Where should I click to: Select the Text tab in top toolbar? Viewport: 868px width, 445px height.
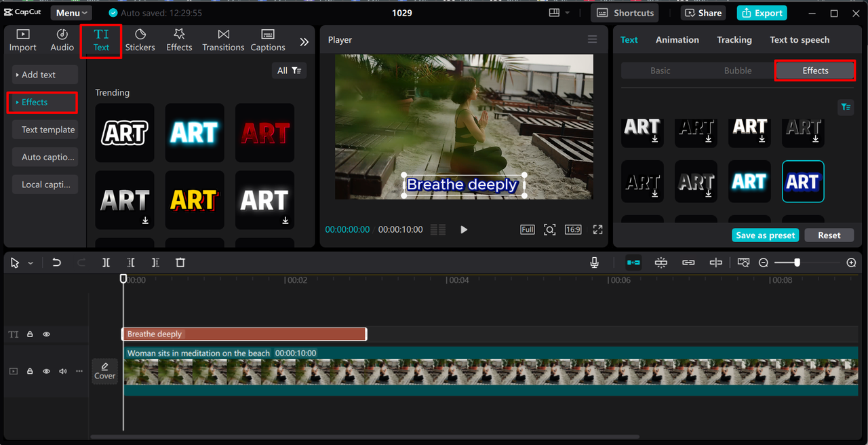[x=101, y=41]
